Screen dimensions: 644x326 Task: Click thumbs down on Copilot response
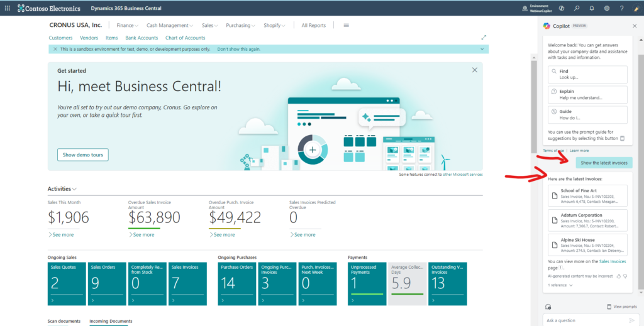(625, 276)
